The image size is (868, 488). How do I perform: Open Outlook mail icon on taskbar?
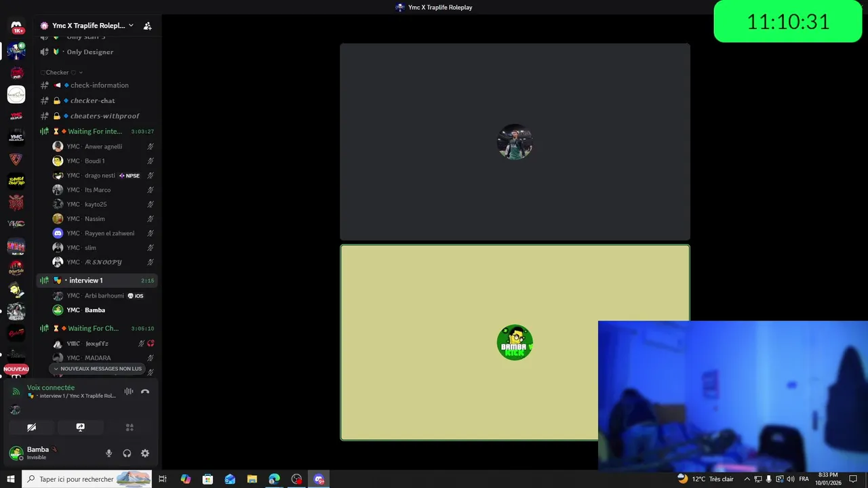pyautogui.click(x=230, y=479)
